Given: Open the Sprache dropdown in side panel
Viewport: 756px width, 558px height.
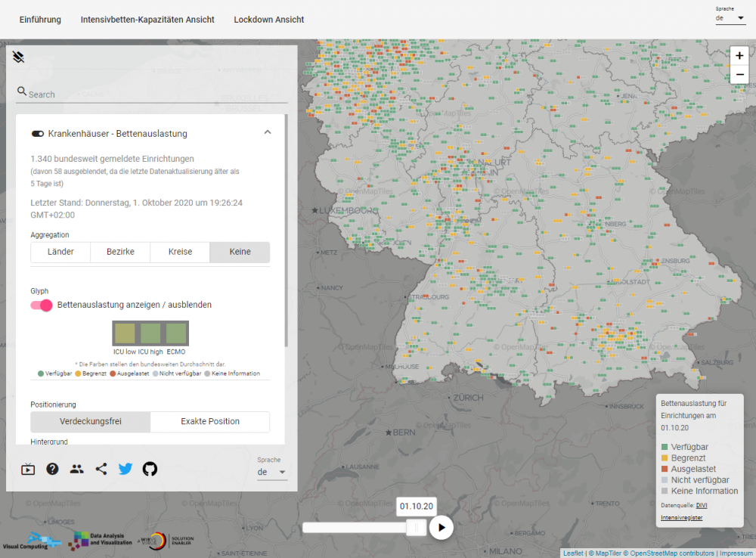Looking at the screenshot, I should 272,472.
